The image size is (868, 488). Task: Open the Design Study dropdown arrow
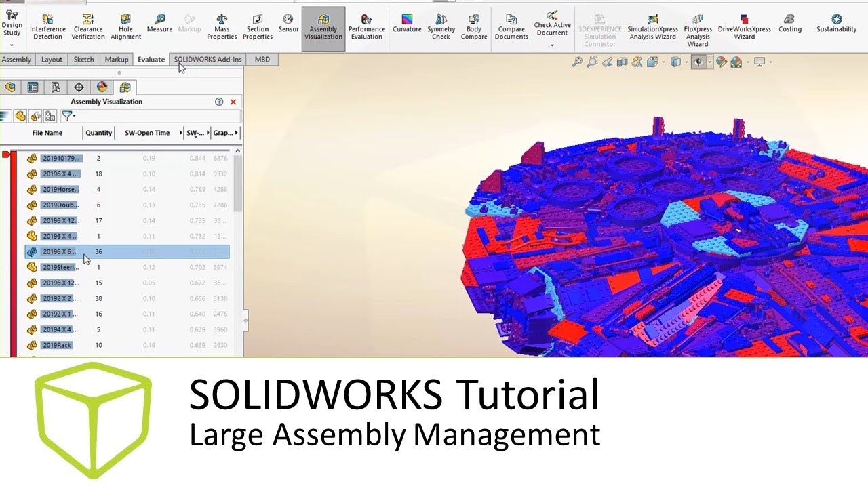12,45
